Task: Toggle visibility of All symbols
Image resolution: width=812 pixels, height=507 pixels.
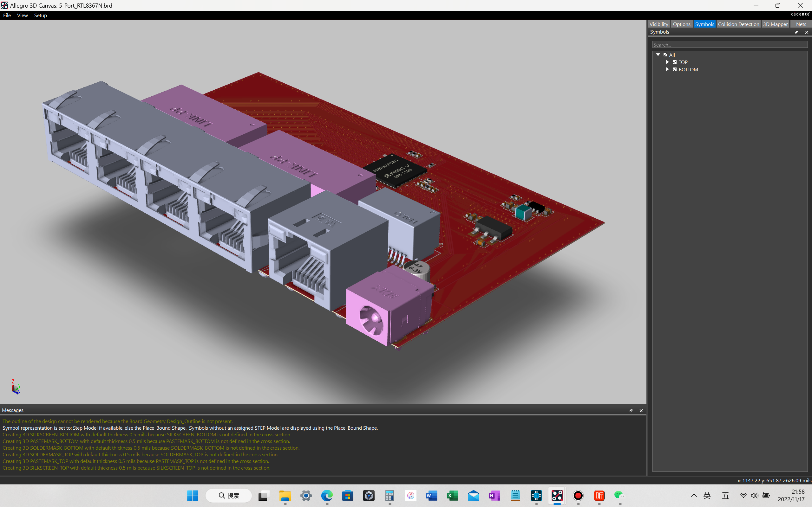Action: coord(665,54)
